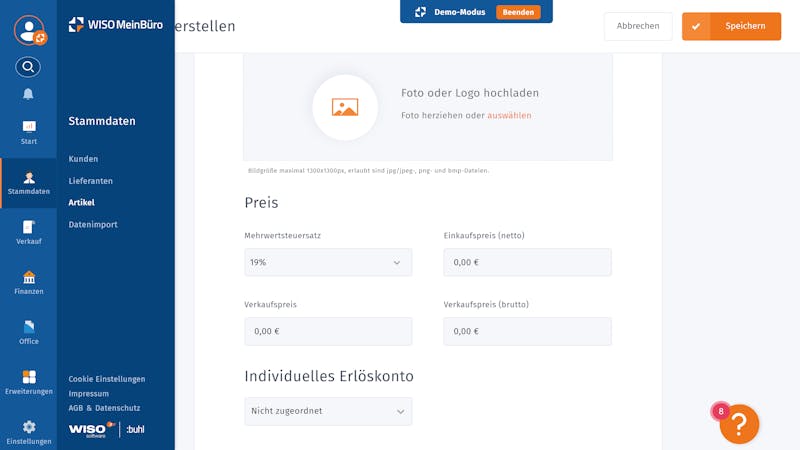Screen dimensions: 800x450
Task: Open Cookie Einstellungen link
Action: [107, 379]
